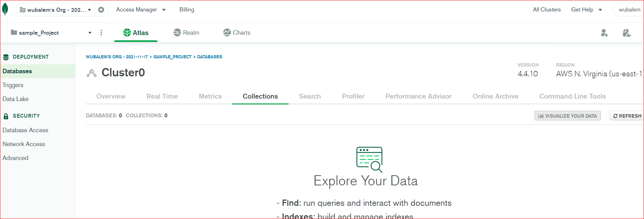This screenshot has width=644, height=219.
Task: Click the Cluster0 cluster icon
Action: (91, 73)
